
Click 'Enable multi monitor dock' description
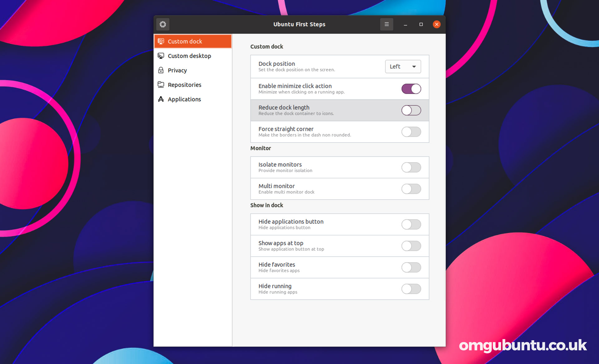286,192
